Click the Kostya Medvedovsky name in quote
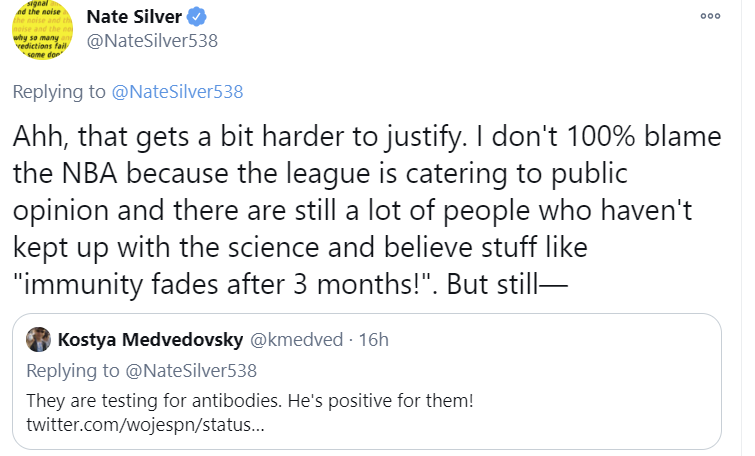 click(151, 339)
